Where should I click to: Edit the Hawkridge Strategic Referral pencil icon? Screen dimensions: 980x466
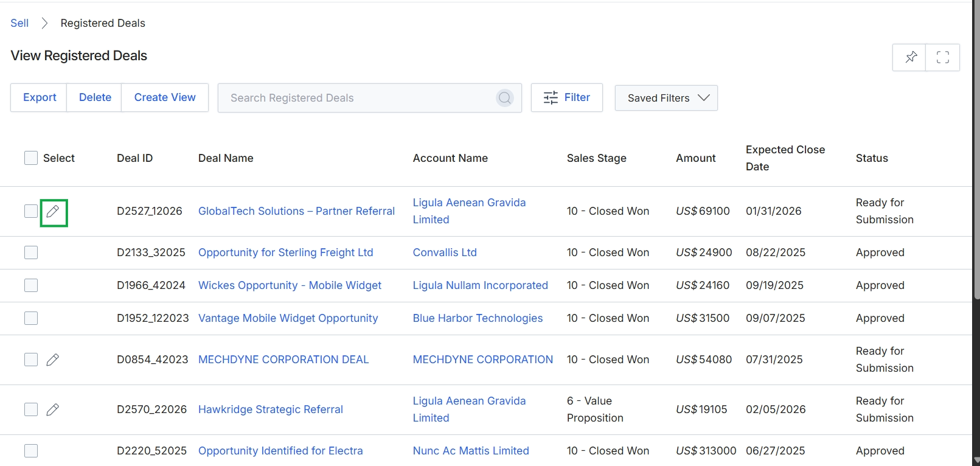[x=53, y=409]
